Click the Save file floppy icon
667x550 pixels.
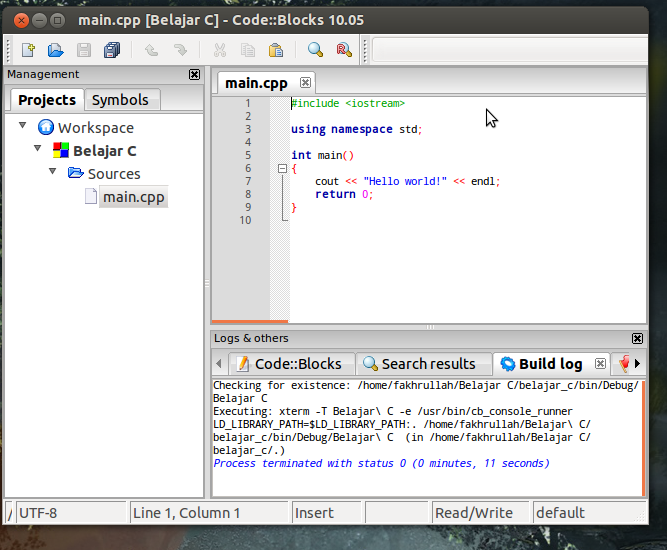[84, 50]
